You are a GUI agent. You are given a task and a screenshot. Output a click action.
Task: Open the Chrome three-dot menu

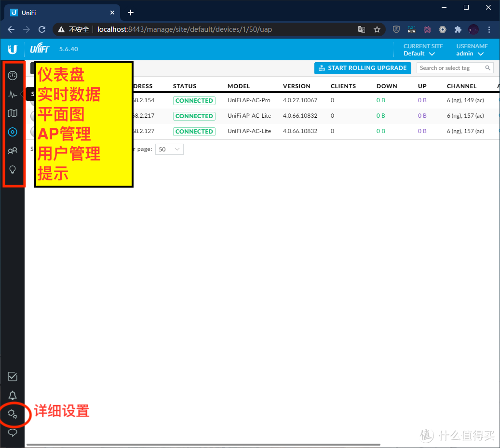(x=489, y=29)
